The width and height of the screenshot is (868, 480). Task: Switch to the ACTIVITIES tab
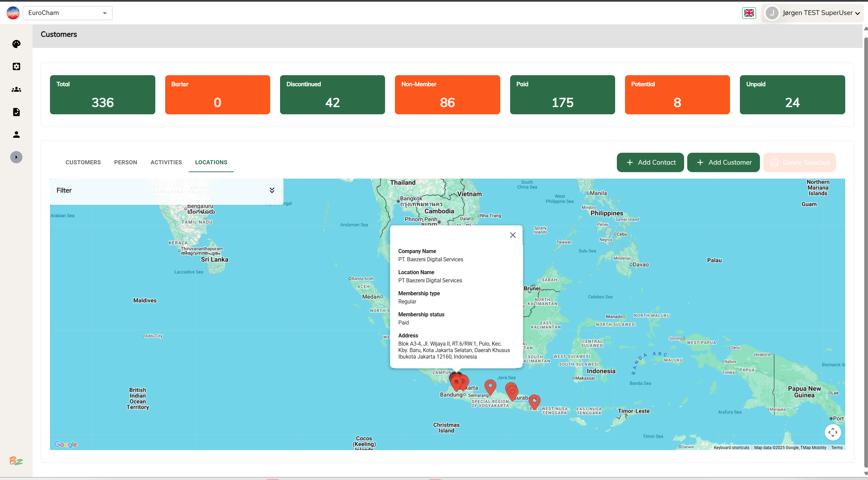[166, 162]
